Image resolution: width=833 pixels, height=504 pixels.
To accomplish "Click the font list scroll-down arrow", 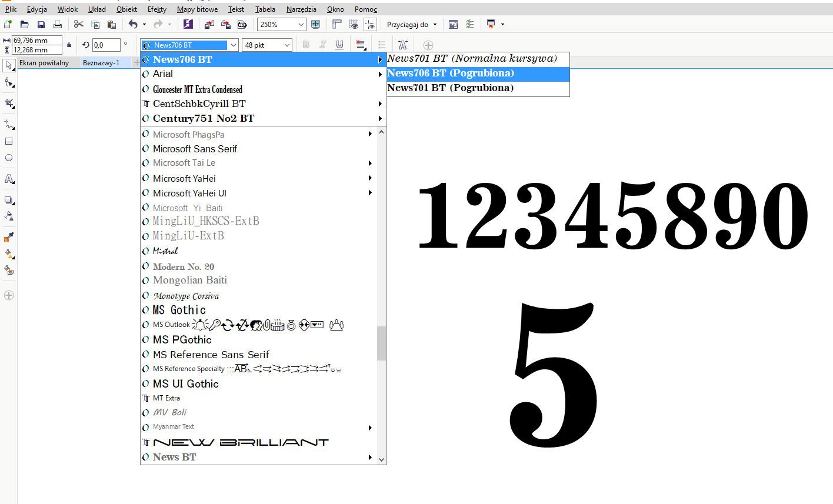I will coord(381,459).
